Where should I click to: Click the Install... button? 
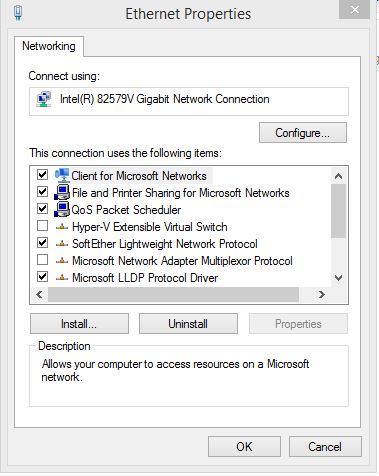point(79,324)
